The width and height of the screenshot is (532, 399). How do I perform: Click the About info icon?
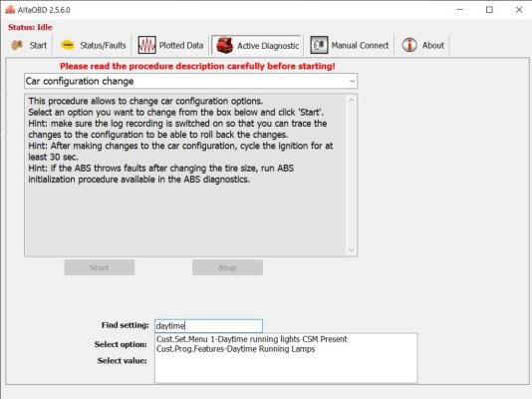pos(409,45)
